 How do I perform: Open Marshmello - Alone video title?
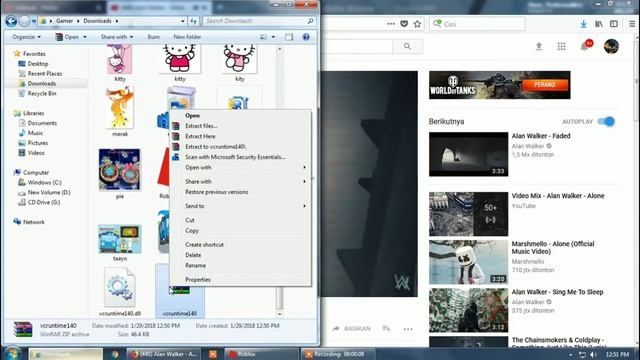coord(553,248)
